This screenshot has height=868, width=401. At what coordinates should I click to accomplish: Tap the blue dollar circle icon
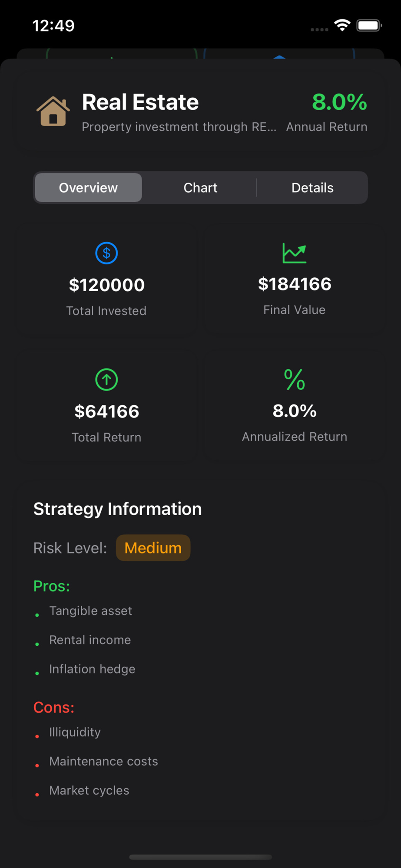click(106, 253)
